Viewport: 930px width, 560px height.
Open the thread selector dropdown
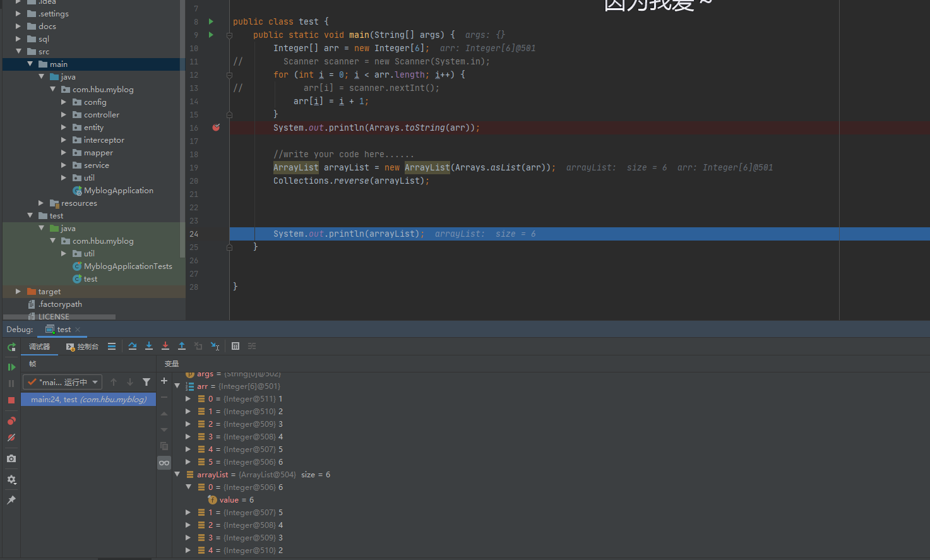[x=63, y=382]
